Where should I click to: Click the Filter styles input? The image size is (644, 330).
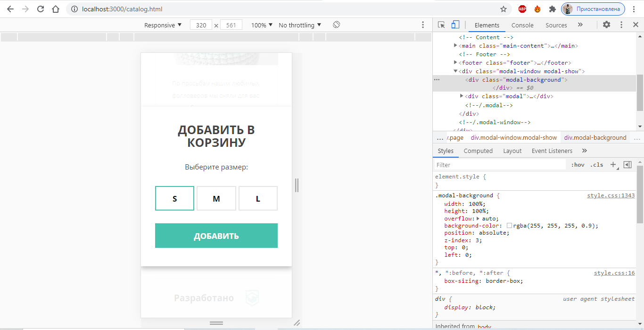point(500,165)
